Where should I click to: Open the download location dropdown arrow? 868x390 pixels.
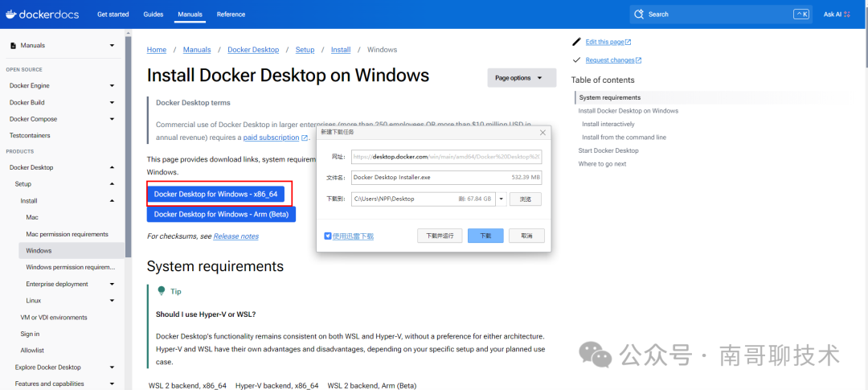(x=501, y=199)
